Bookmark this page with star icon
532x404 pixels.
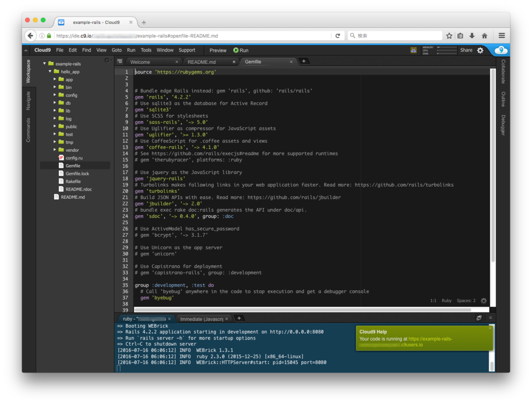point(449,36)
